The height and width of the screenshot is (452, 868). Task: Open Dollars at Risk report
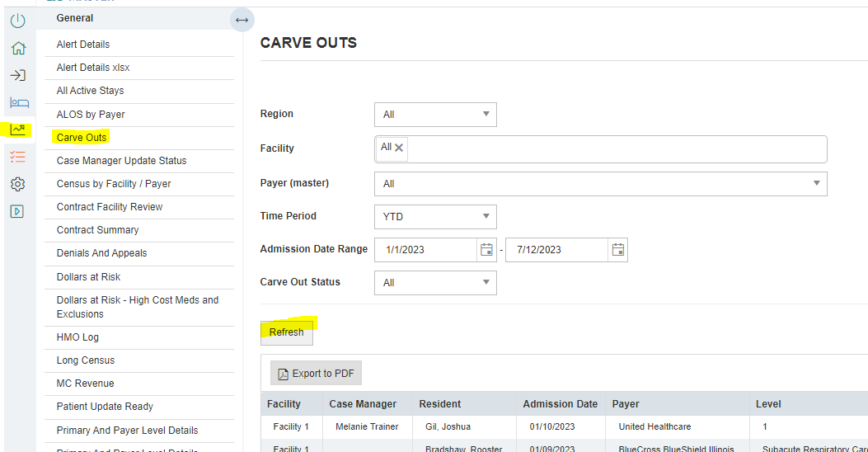coord(88,277)
